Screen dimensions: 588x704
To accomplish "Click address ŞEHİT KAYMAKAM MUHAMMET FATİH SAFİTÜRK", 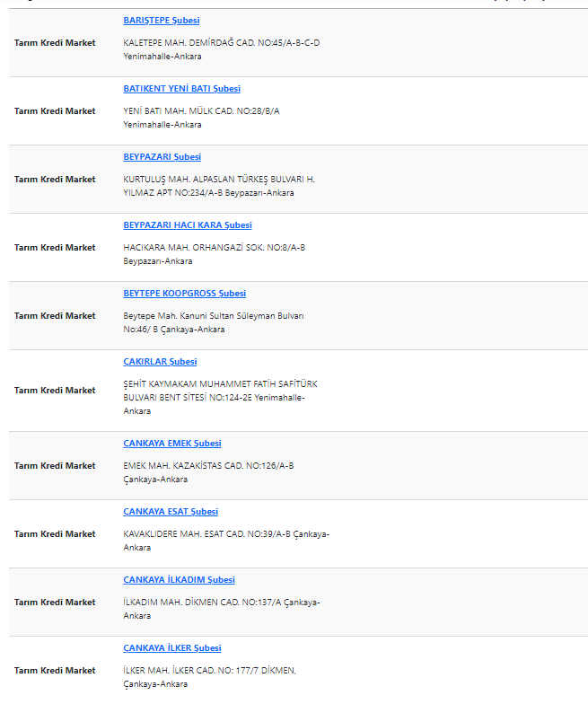I will 221,384.
